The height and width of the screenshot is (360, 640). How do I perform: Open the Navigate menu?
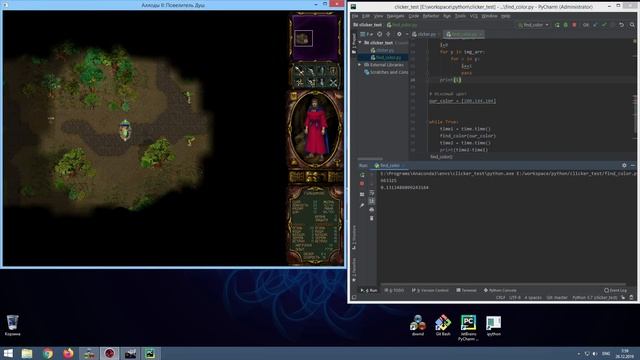pyautogui.click(x=396, y=16)
